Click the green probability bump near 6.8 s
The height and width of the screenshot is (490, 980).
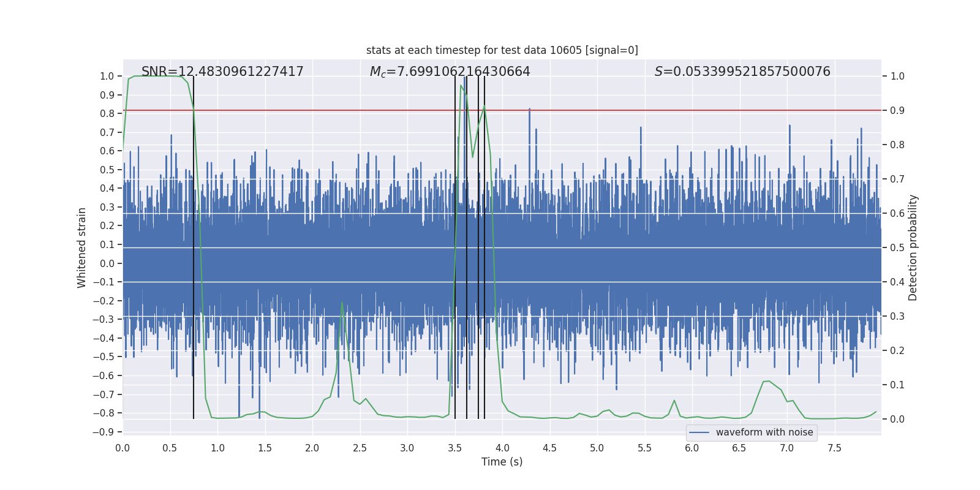coord(766,382)
